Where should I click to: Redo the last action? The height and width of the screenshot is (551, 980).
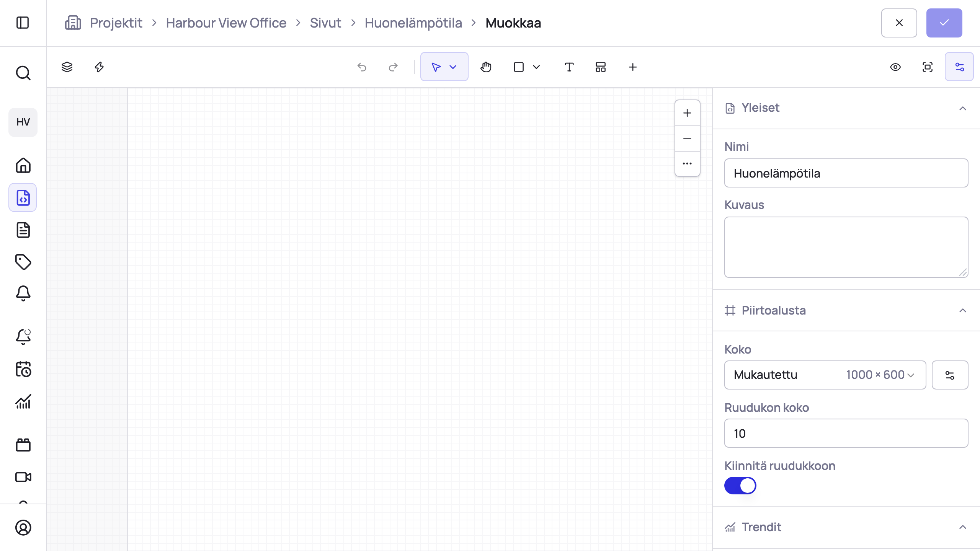point(393,67)
